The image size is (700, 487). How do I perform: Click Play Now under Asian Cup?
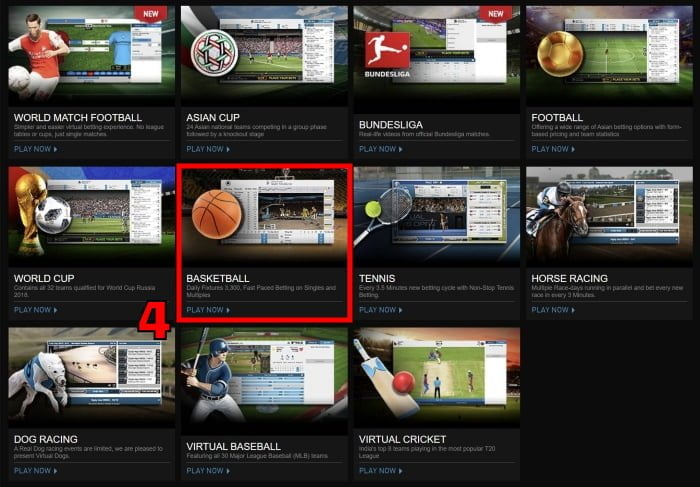(x=208, y=149)
